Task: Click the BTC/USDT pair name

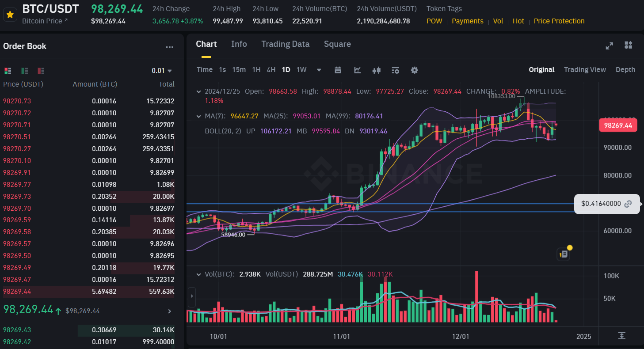Action: [50, 9]
